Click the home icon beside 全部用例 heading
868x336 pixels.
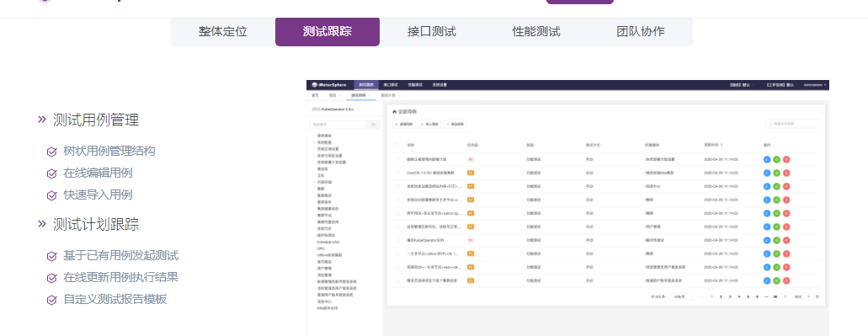tap(395, 112)
